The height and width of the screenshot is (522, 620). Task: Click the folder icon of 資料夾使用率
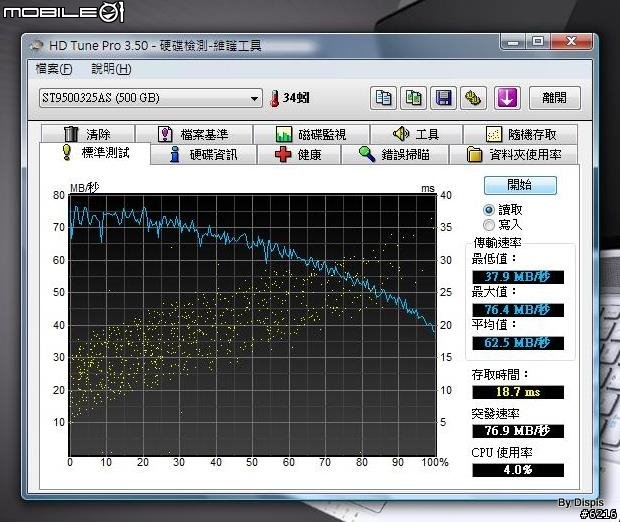(474, 155)
